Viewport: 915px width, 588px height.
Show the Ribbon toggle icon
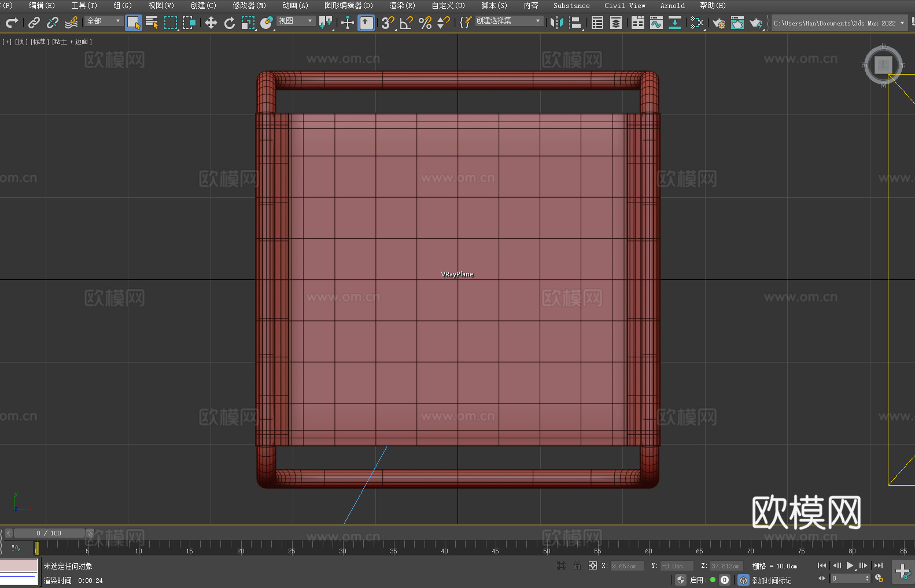tap(638, 23)
